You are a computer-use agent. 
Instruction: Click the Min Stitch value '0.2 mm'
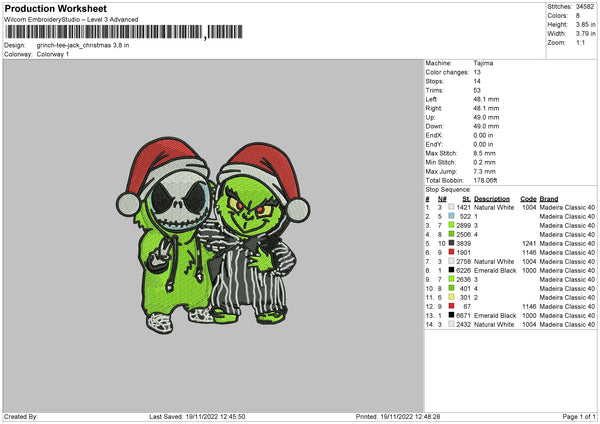point(484,162)
